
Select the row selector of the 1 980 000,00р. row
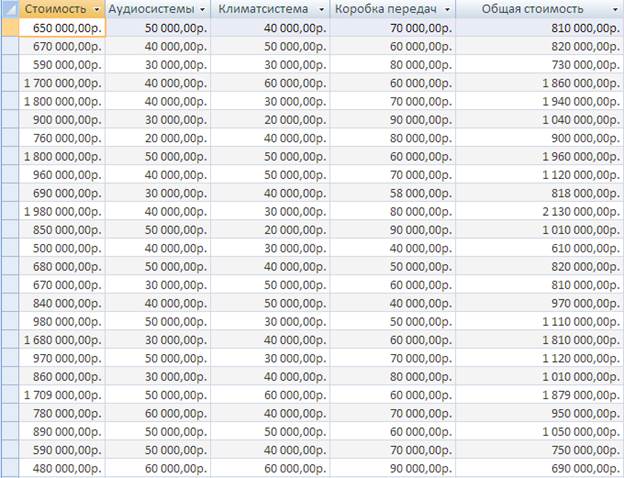coord(10,211)
